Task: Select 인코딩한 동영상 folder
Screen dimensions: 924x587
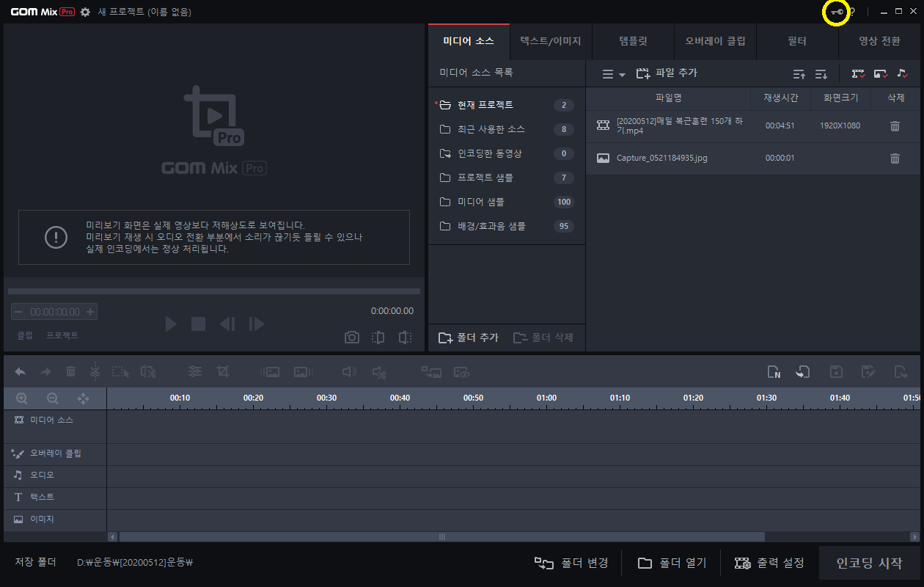Action: [506, 153]
